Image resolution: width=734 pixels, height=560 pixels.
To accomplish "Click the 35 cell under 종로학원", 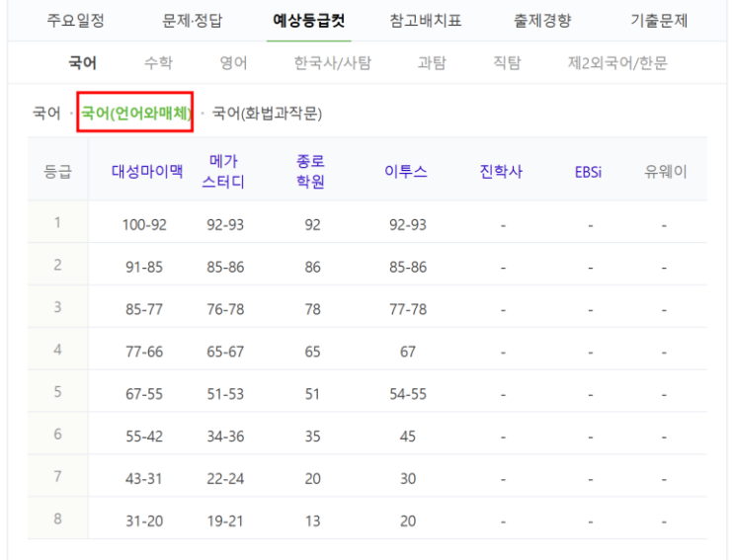I will coord(313,437).
